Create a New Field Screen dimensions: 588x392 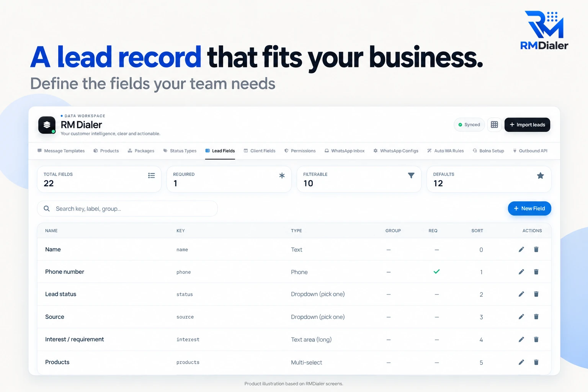coord(529,209)
